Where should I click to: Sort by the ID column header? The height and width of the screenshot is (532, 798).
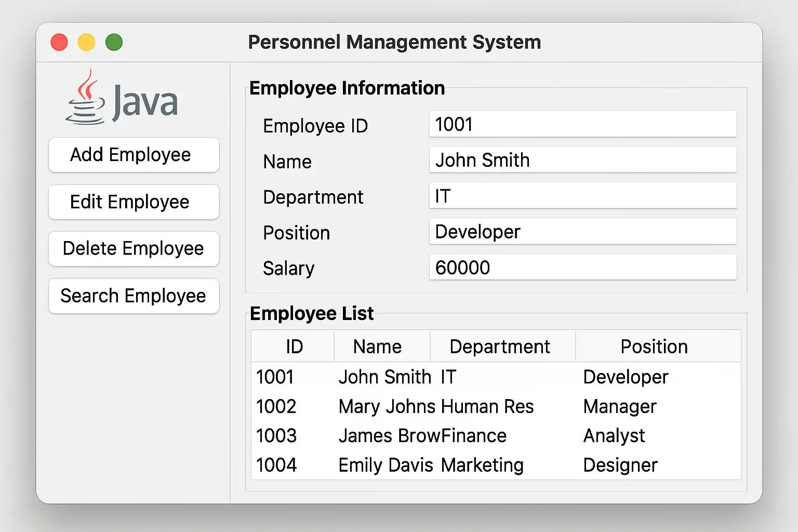tap(294, 347)
